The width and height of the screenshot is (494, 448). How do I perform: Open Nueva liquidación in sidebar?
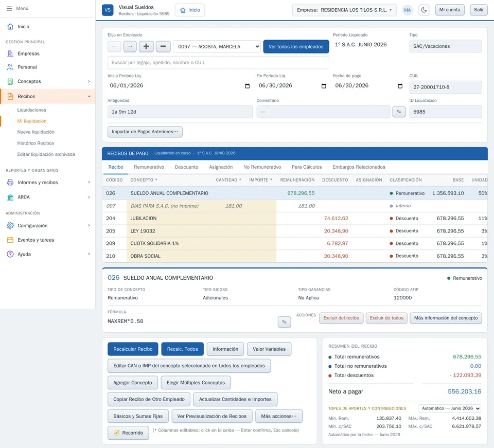tap(36, 132)
